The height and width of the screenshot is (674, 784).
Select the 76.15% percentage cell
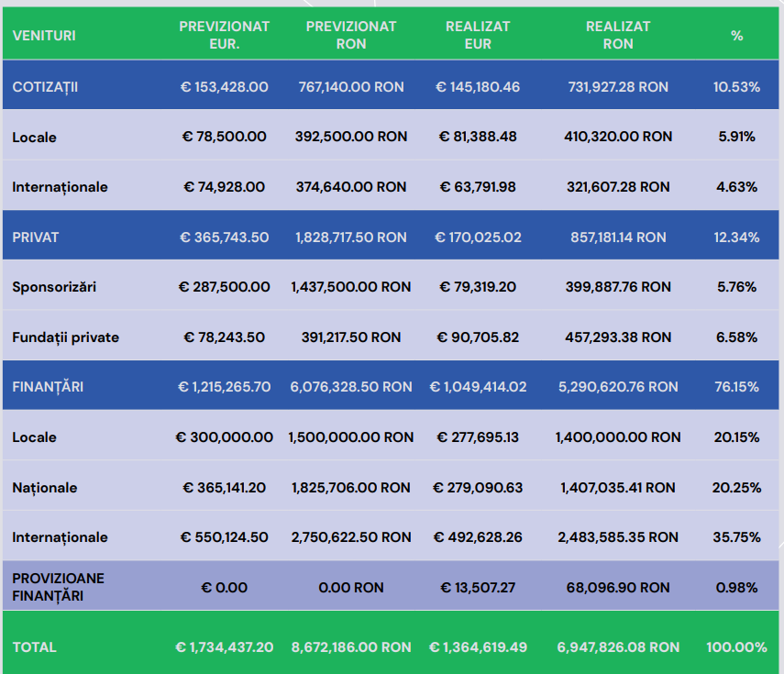(x=736, y=387)
